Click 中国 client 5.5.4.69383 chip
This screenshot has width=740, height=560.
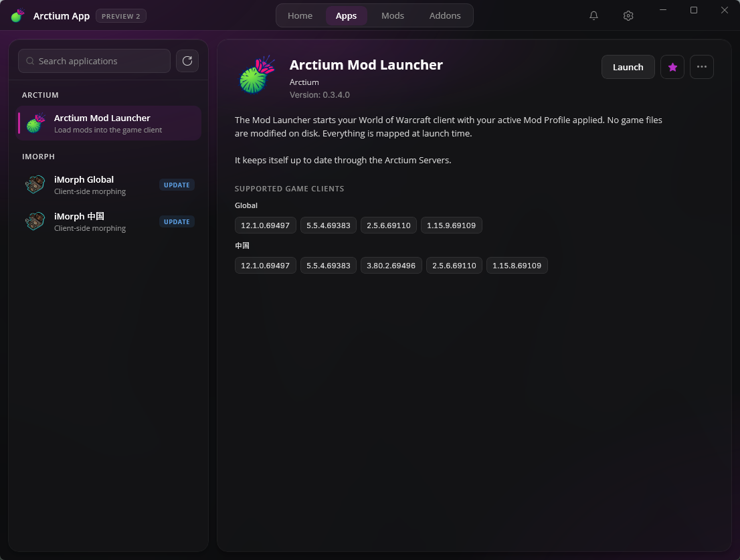click(x=329, y=265)
